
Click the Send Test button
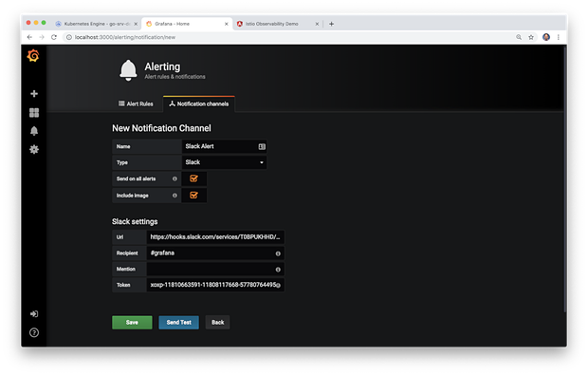[x=179, y=323]
